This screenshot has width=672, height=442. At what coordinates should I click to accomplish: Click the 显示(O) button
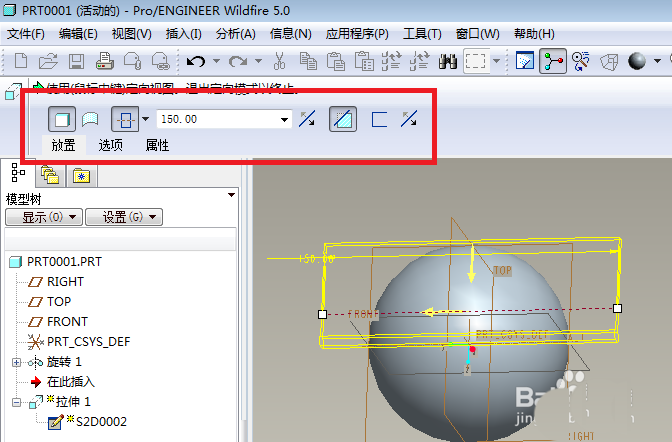pos(44,217)
